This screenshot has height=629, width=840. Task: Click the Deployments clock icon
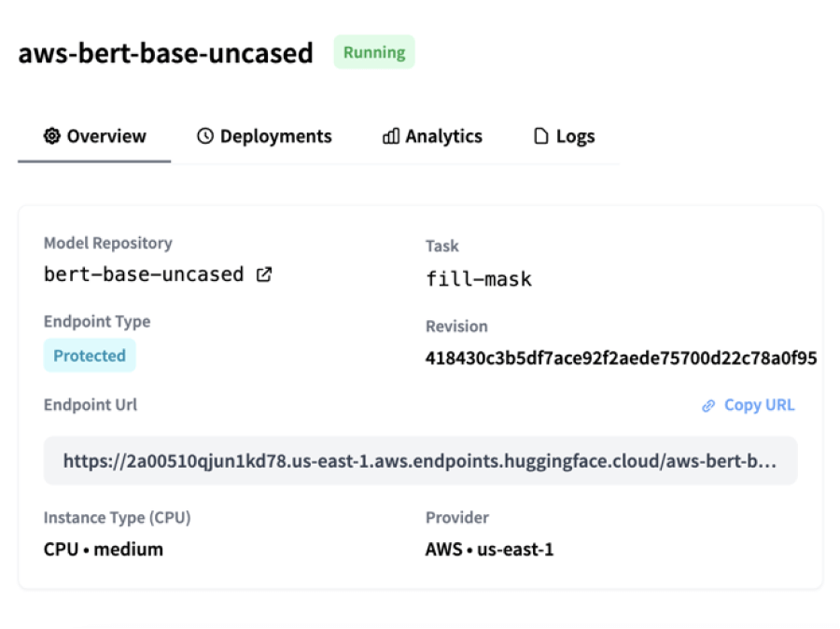tap(205, 136)
